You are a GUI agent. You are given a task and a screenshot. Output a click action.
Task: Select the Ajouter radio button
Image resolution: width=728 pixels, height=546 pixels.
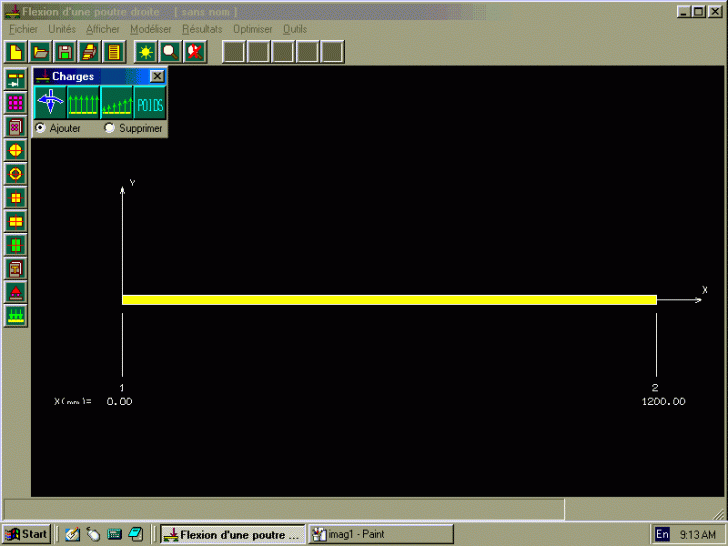coord(41,128)
